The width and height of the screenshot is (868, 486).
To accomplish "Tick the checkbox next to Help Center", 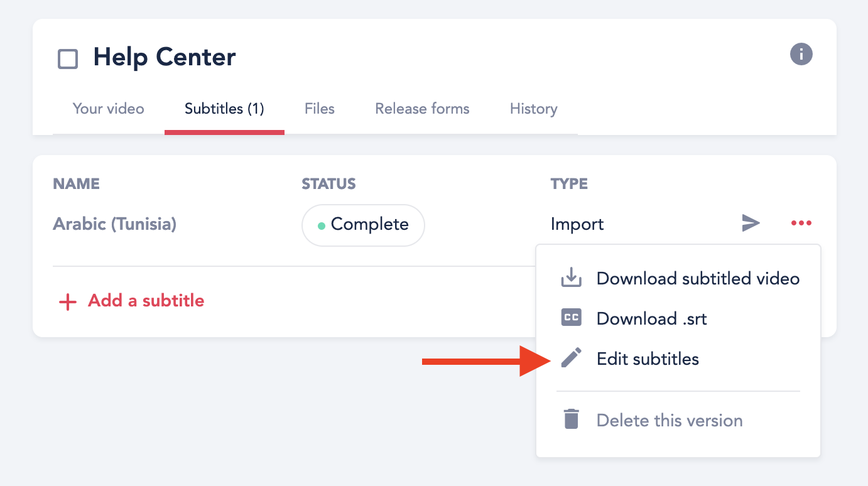I will pyautogui.click(x=68, y=59).
